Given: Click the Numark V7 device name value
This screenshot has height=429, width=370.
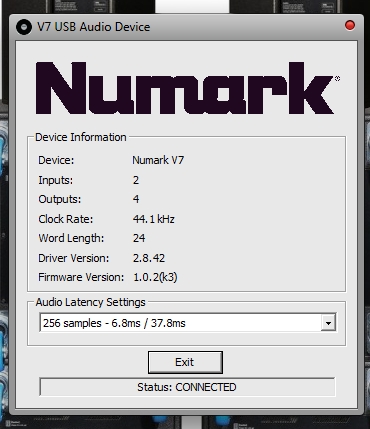Looking at the screenshot, I should pos(158,160).
